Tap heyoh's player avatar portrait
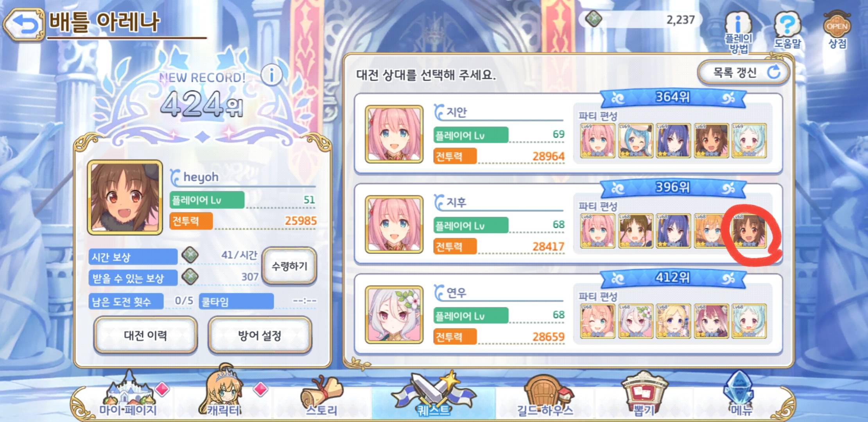 pos(125,197)
